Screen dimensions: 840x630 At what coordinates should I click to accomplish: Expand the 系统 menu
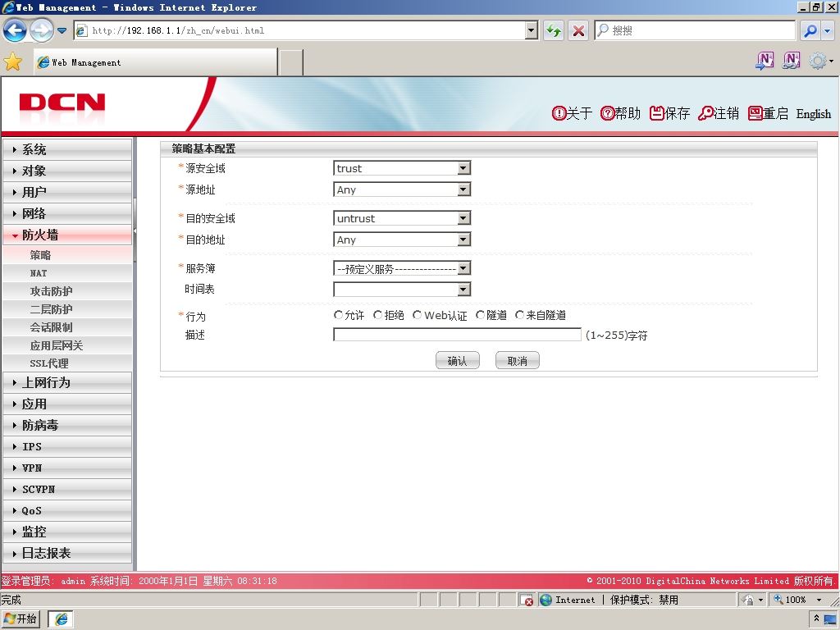67,149
